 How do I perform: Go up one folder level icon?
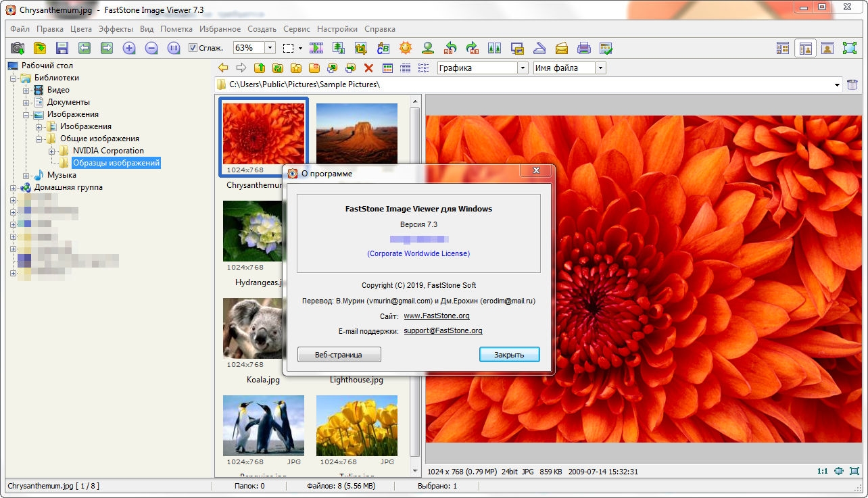pyautogui.click(x=260, y=68)
